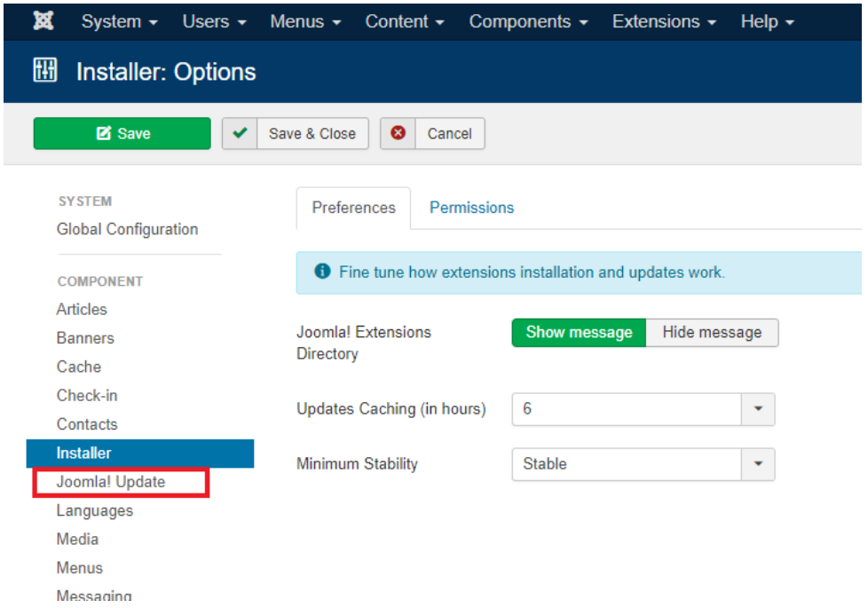Select Show message for Extensions Directory
The height and width of the screenshot is (608, 868).
pos(579,332)
